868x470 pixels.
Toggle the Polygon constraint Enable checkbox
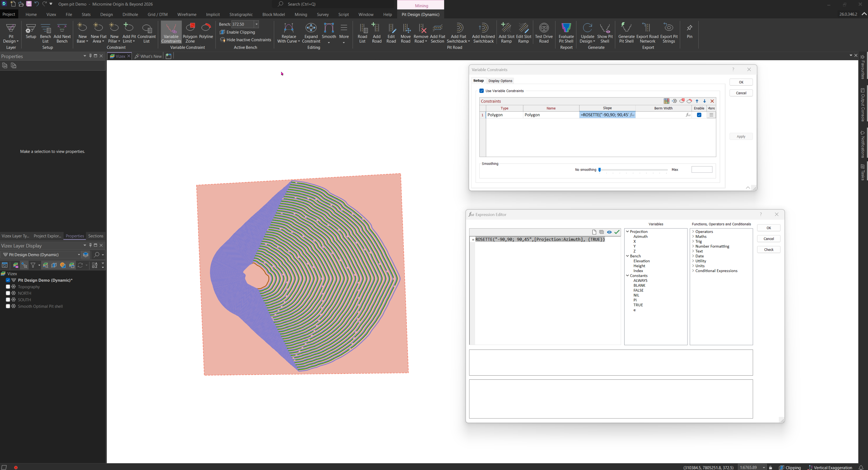[699, 115]
